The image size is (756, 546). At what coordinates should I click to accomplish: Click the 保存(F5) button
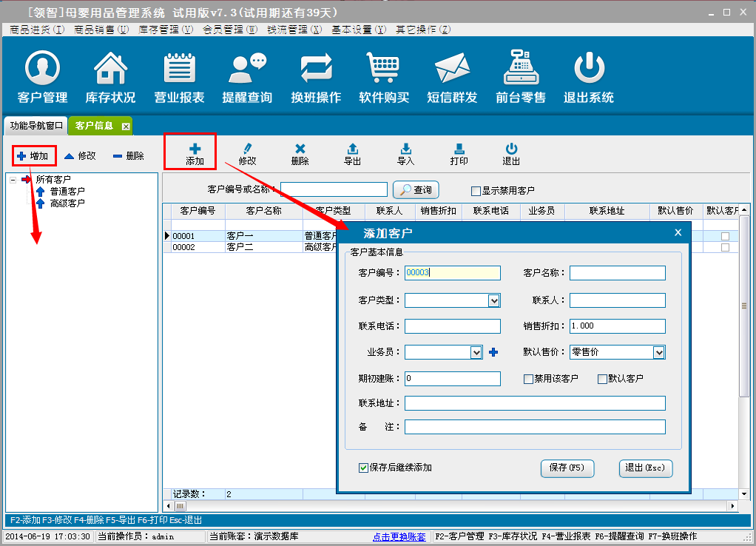[x=567, y=468]
